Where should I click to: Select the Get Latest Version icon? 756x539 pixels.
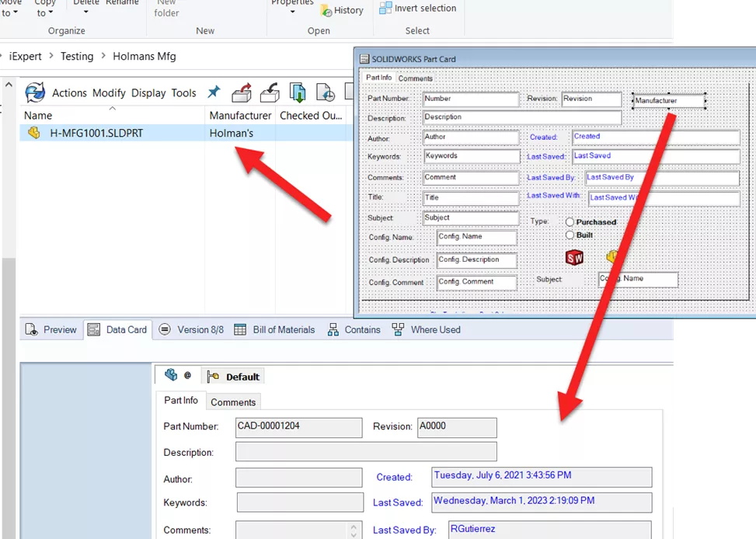(298, 92)
